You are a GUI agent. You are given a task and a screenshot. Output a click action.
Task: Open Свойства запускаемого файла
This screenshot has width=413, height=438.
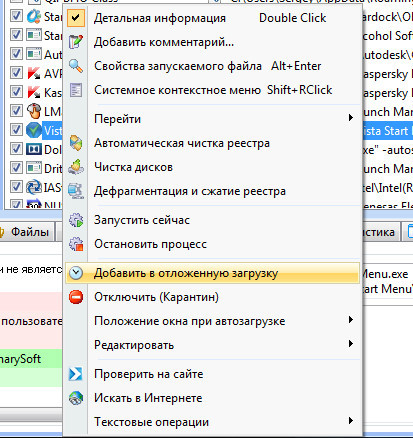tap(213, 66)
